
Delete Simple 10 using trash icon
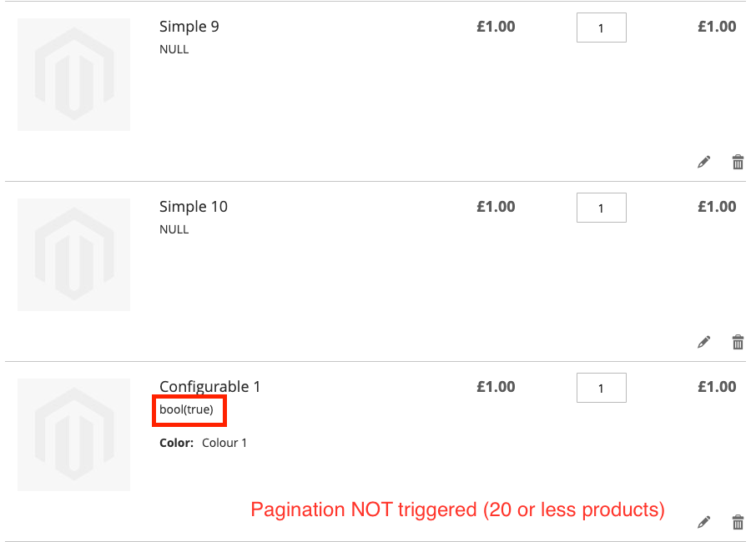(x=738, y=342)
